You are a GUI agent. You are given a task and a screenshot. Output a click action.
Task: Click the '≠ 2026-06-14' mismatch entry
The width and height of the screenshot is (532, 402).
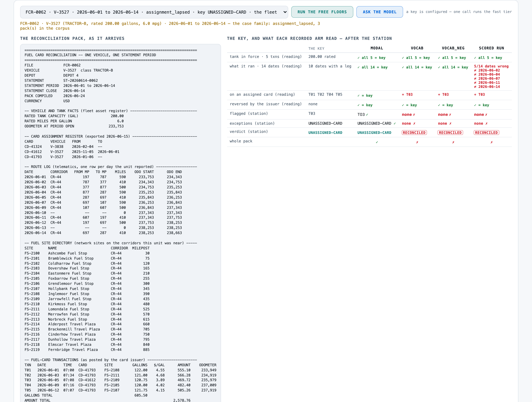487,87
